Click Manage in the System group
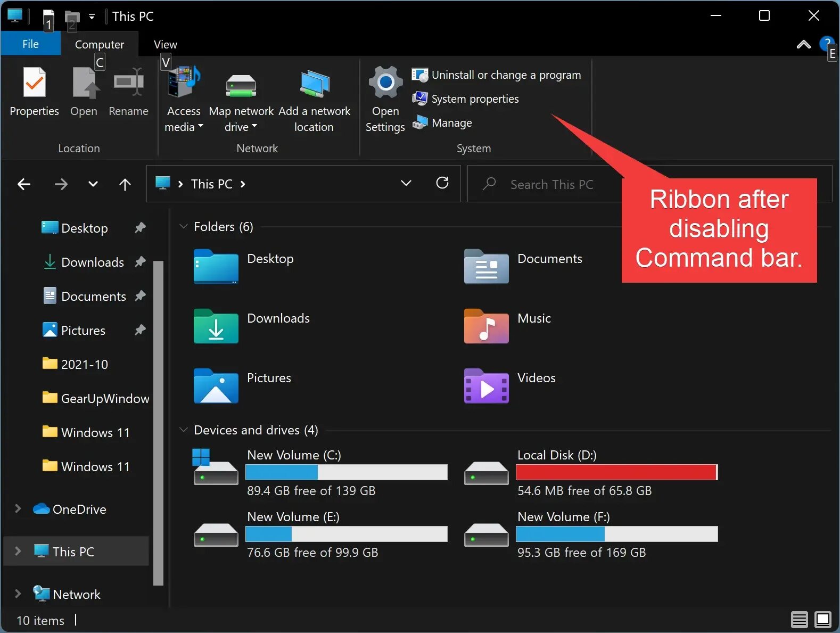 442,123
